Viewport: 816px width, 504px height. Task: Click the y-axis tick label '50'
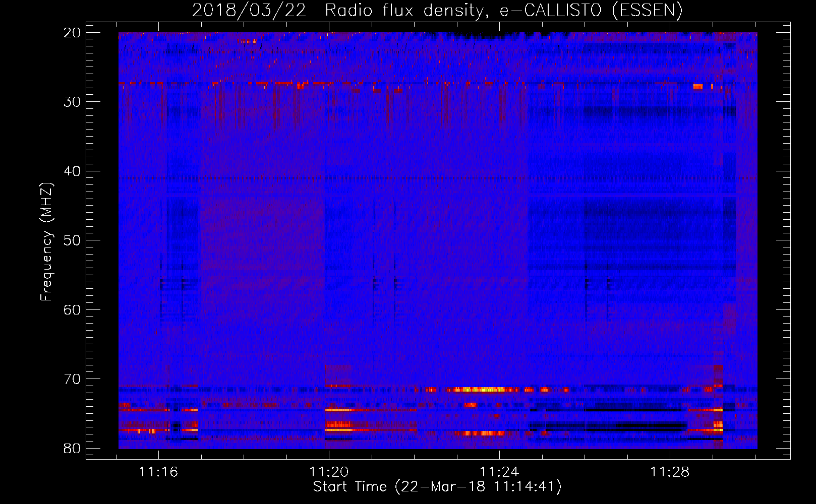[x=73, y=240]
